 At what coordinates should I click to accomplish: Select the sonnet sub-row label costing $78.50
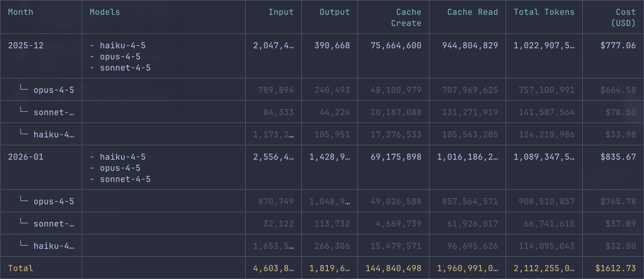(x=53, y=112)
